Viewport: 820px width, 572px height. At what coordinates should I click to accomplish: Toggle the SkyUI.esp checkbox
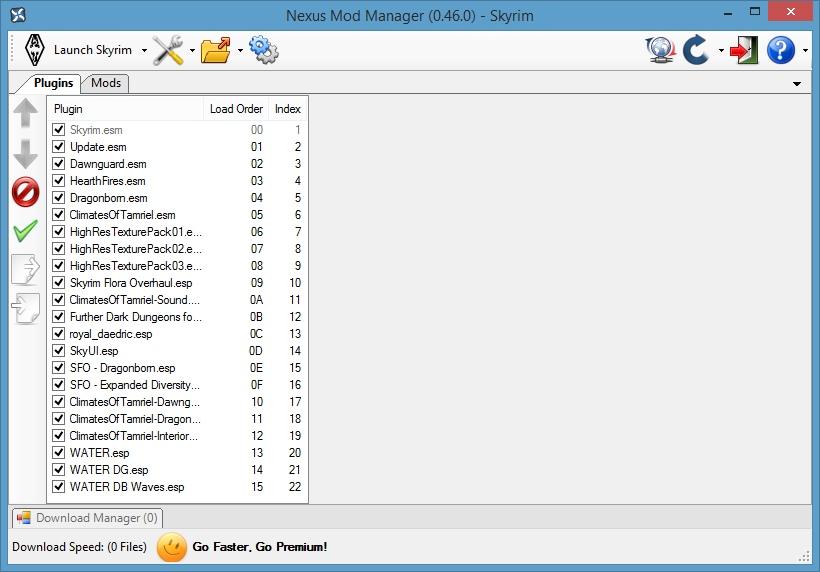coord(59,350)
